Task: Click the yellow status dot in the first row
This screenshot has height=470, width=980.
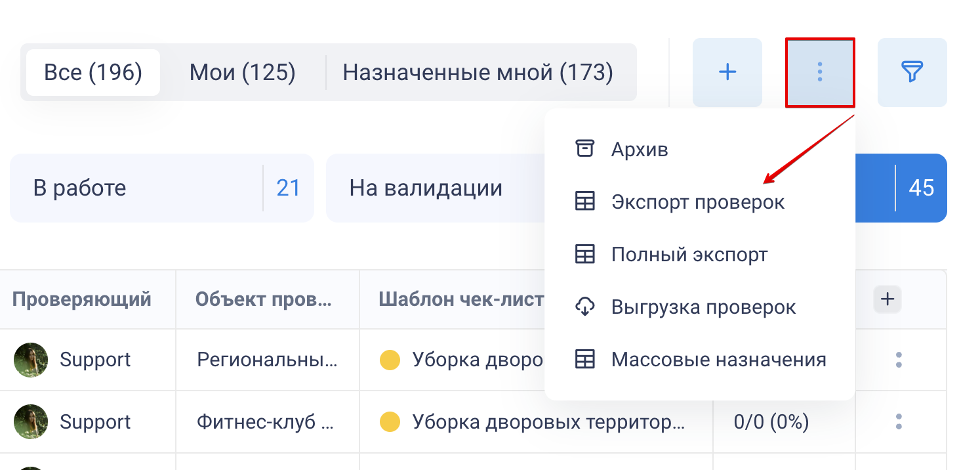Action: (x=390, y=360)
